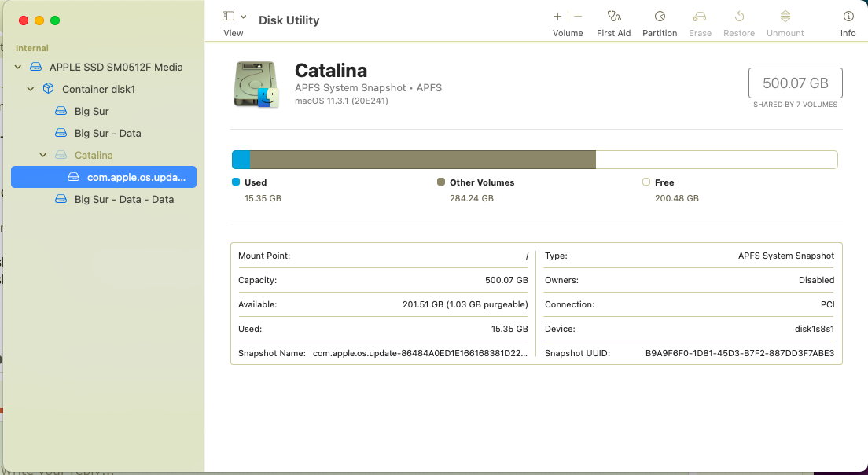Select the Catalina volume in sidebar
This screenshot has width=868, height=475.
coord(94,156)
